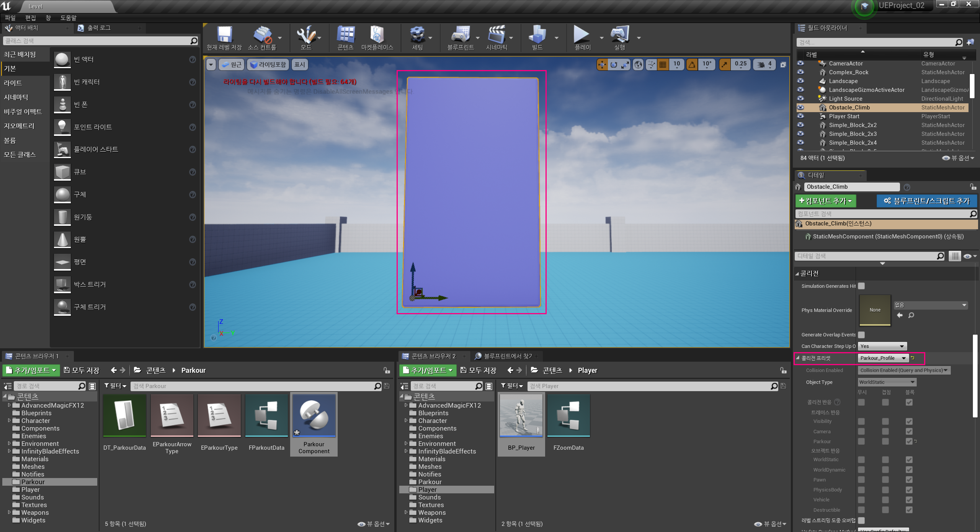
Task: Click the green Add Component button
Action: (x=825, y=201)
